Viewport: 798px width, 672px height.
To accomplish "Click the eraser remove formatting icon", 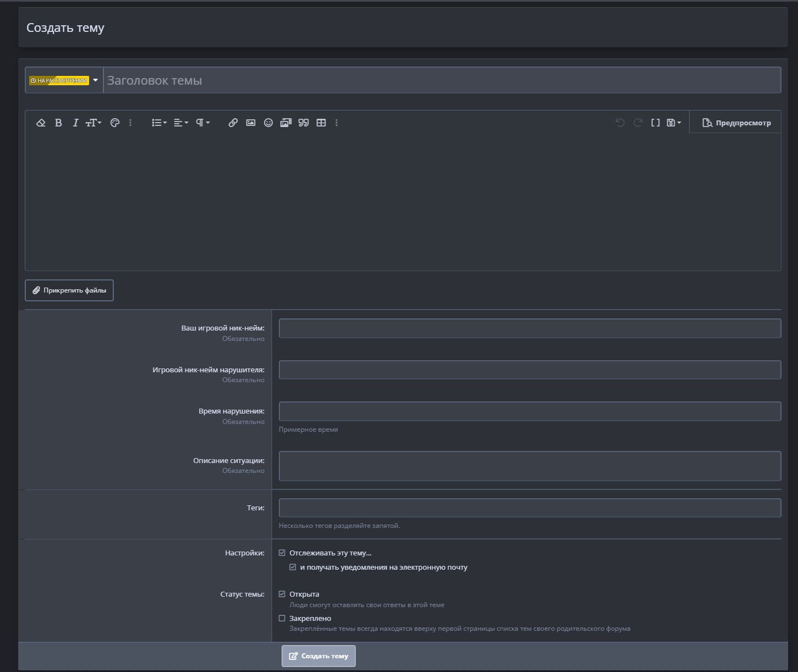I will coord(41,123).
